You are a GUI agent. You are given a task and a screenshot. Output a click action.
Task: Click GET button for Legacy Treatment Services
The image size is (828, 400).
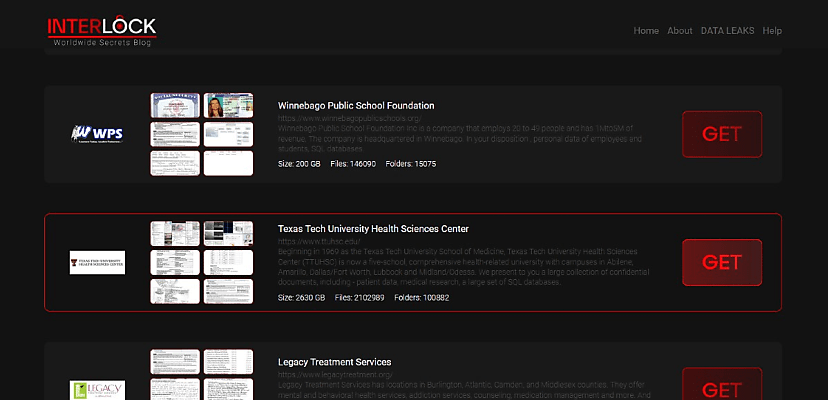722,384
